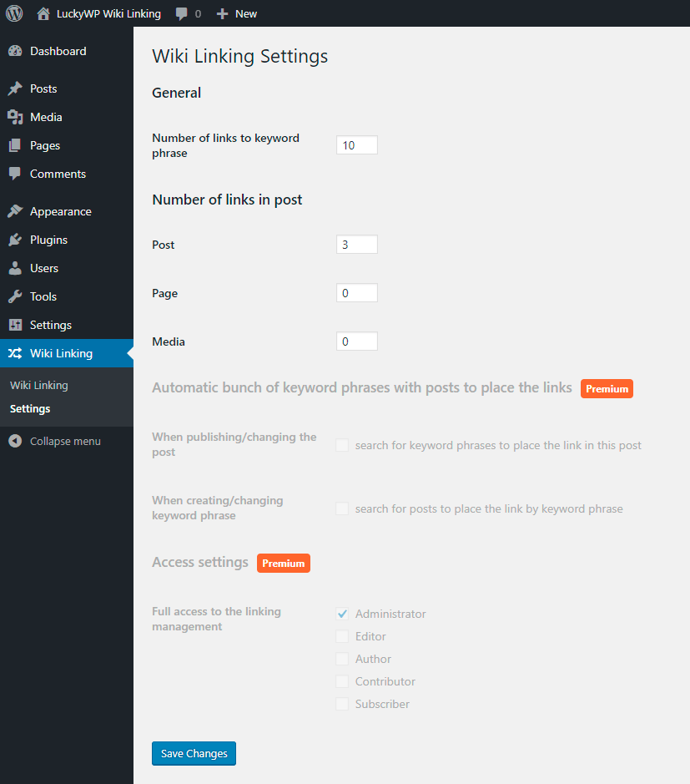Open the LuckyWP Wiki Linking site link
Screen dimensions: 690x784
point(108,13)
